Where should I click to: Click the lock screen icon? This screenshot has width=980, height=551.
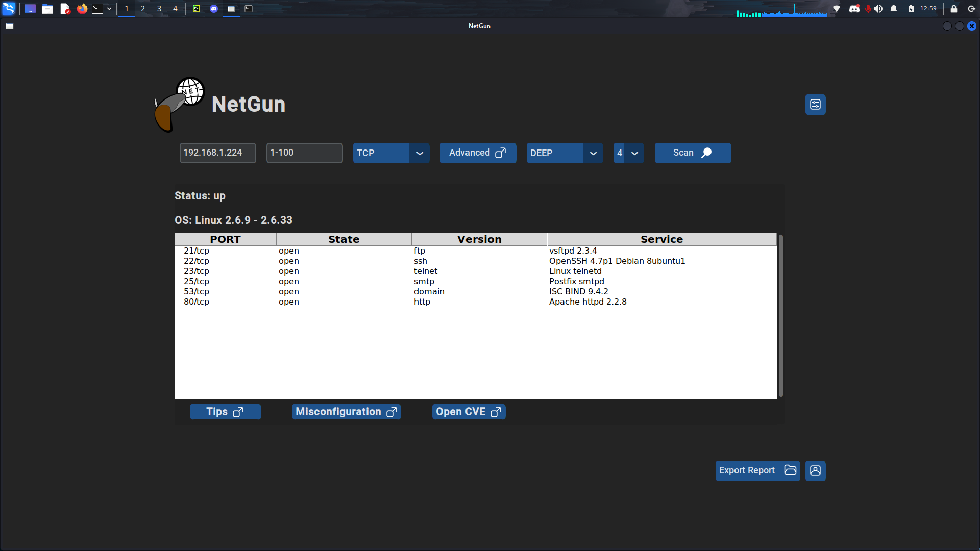(x=953, y=9)
